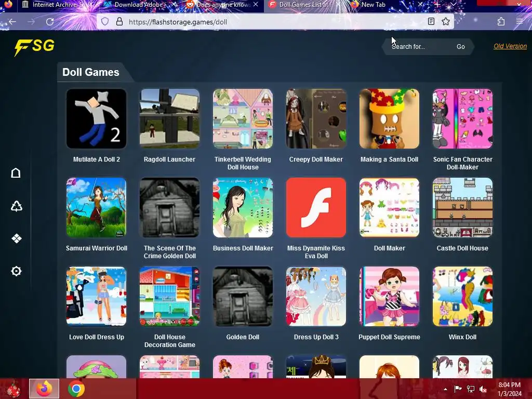Expand the list all tabs chevron

453,4
